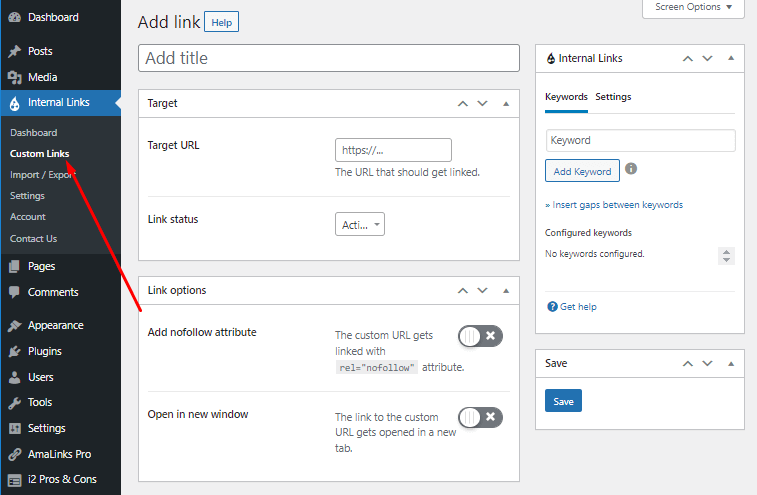
Task: Open the Import / Export submenu item
Action: (x=43, y=175)
